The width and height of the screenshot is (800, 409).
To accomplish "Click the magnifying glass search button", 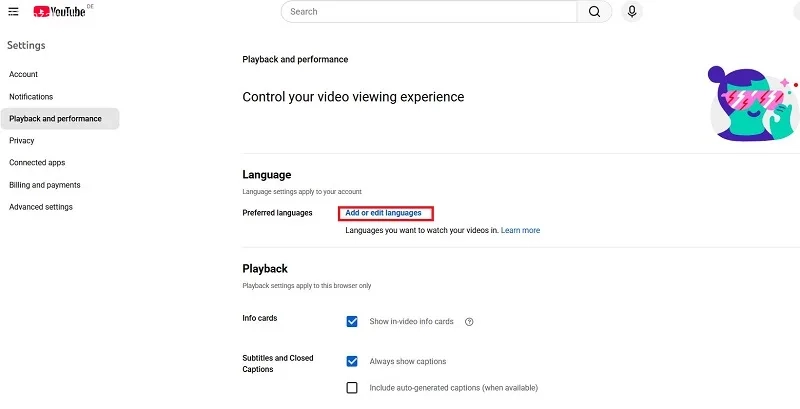I will pyautogui.click(x=594, y=12).
